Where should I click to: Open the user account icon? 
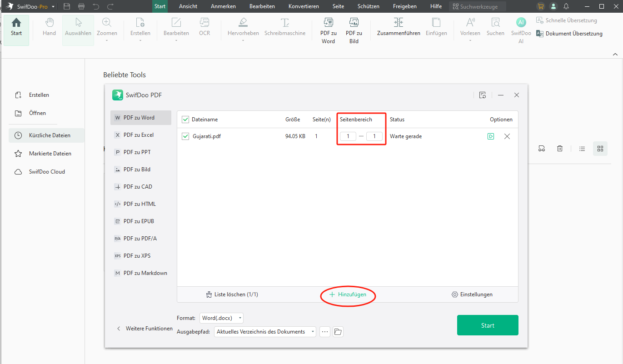coord(553,6)
